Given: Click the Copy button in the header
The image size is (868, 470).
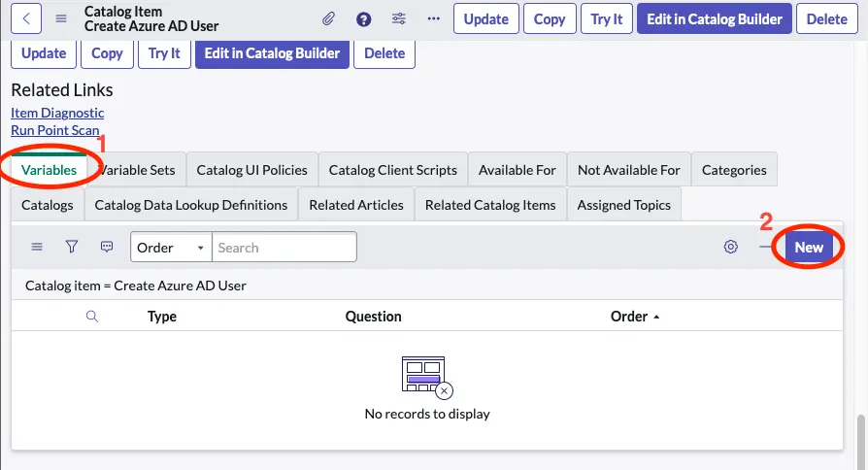Looking at the screenshot, I should tap(550, 18).
